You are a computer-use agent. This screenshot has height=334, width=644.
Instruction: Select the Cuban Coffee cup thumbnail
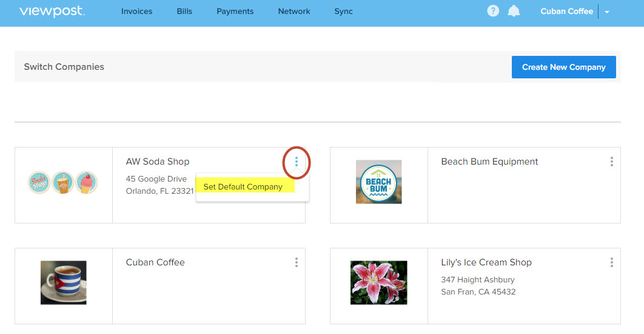[x=63, y=282]
